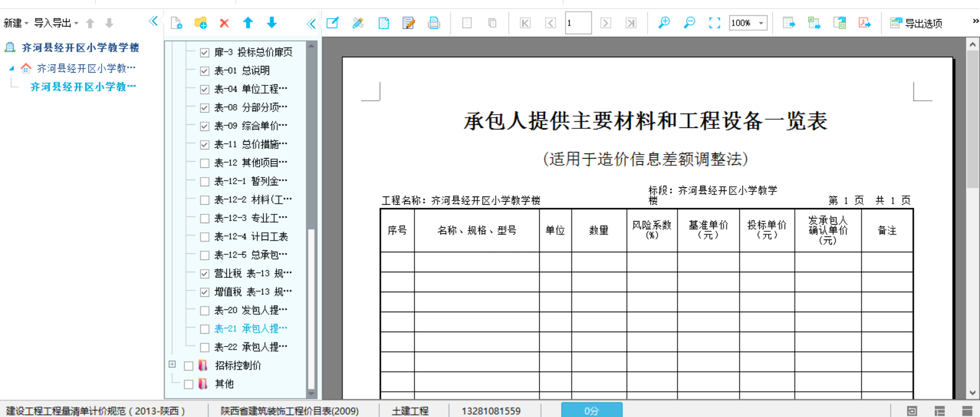Expand toolbar overflow chevron at far right
980x417 pixels.
coord(975,21)
